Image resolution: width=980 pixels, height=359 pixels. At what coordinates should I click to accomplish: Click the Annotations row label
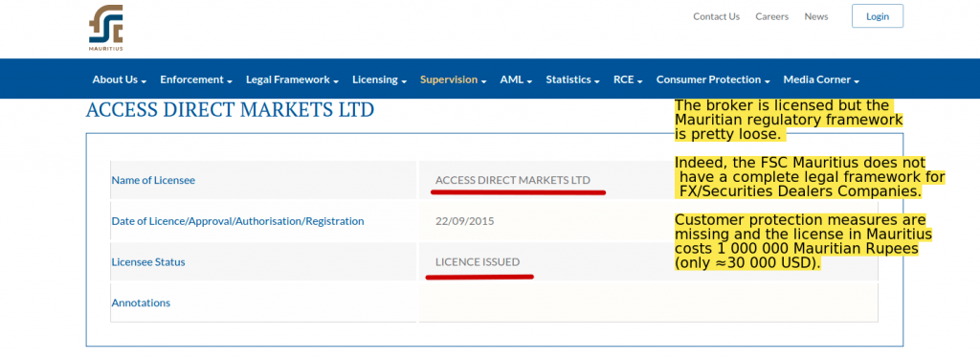click(x=141, y=303)
